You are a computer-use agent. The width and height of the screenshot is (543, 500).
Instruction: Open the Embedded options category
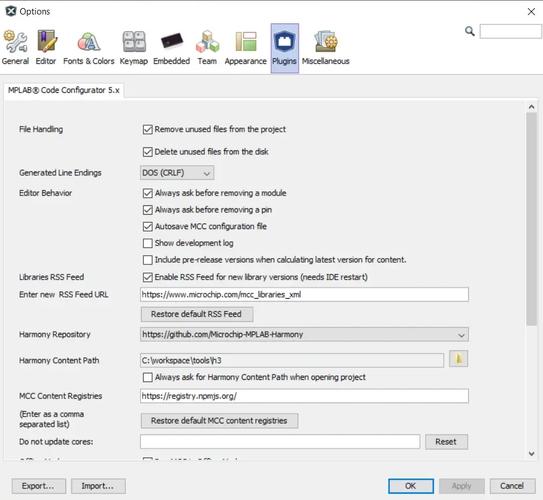[x=171, y=48]
